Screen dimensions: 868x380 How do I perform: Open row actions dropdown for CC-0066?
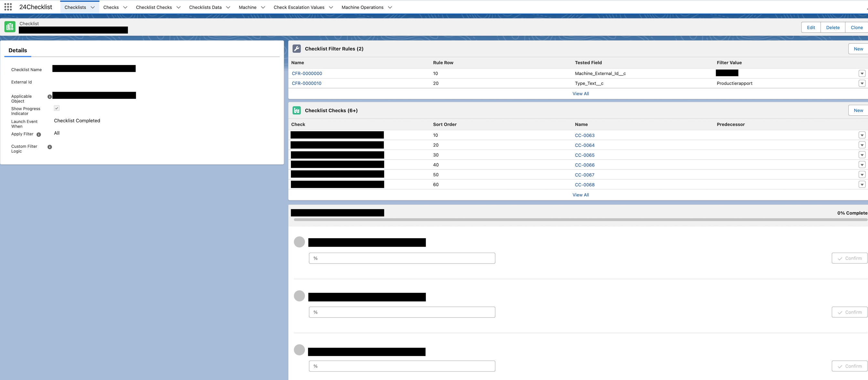click(x=862, y=165)
